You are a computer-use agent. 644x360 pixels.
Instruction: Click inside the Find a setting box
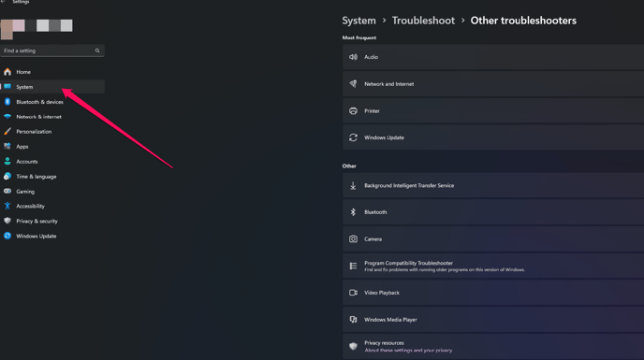[x=52, y=50]
